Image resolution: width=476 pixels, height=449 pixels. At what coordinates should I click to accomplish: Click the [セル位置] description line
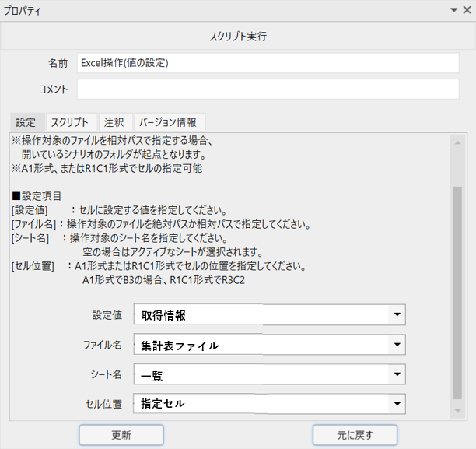pyautogui.click(x=159, y=266)
